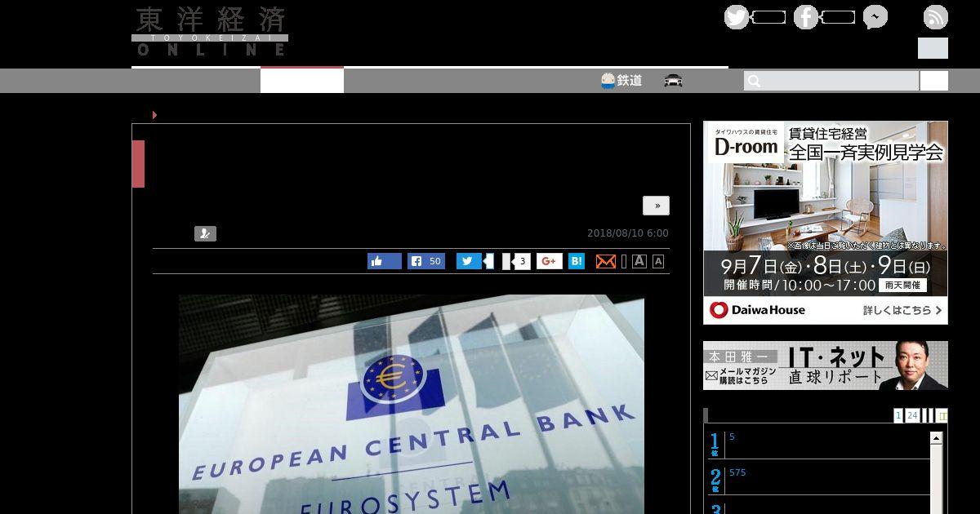Open the Twitter follow icon in the header

(737, 17)
